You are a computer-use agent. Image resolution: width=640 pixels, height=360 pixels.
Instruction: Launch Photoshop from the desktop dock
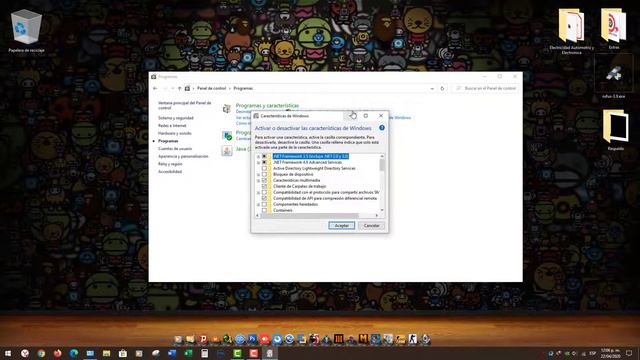click(252, 339)
